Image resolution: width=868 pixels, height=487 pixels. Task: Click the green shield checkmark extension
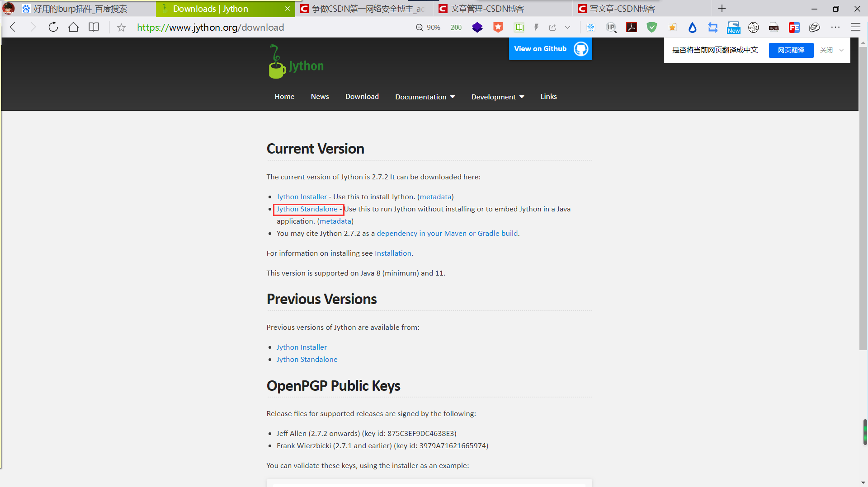tap(652, 28)
